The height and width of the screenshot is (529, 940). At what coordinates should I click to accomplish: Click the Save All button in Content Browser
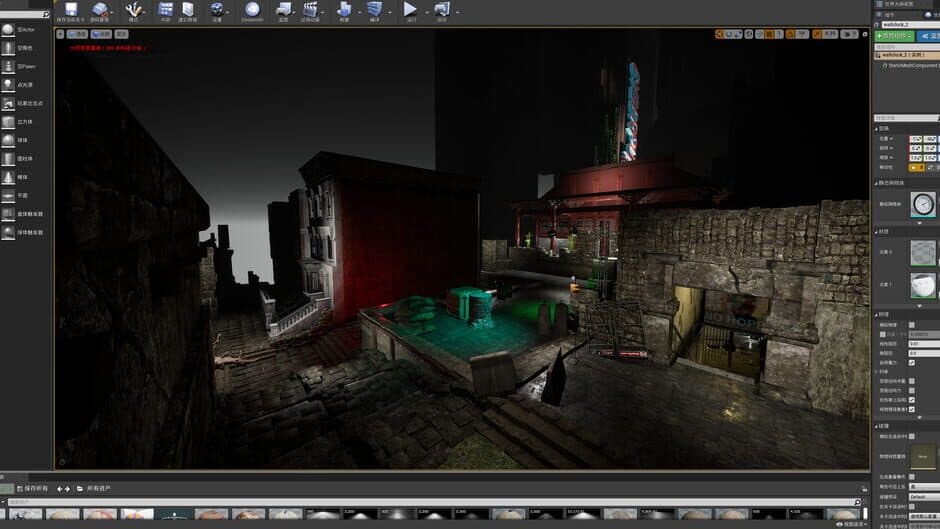click(32, 489)
